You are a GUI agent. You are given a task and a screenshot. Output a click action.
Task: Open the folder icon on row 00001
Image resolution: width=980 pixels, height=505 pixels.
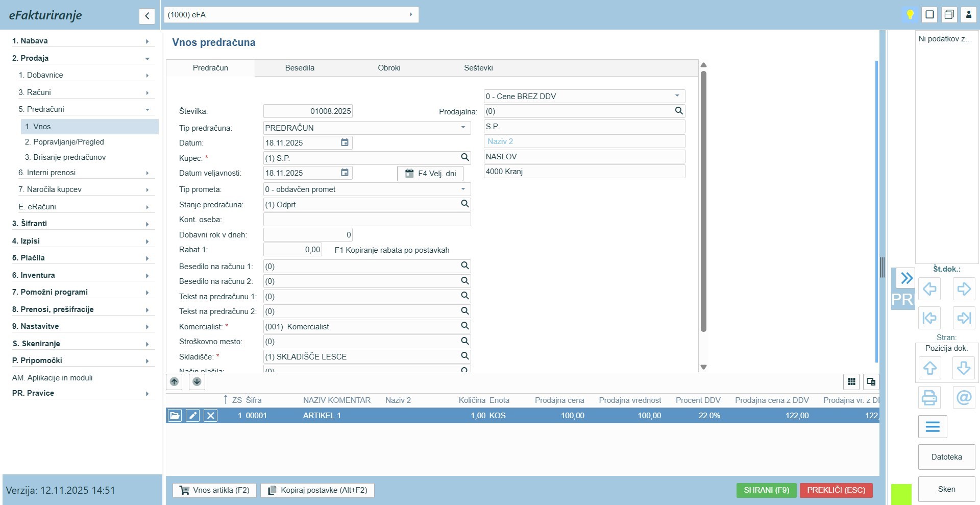(x=175, y=416)
